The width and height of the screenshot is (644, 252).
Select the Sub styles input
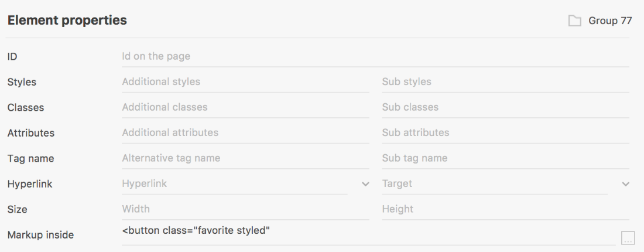tap(506, 82)
